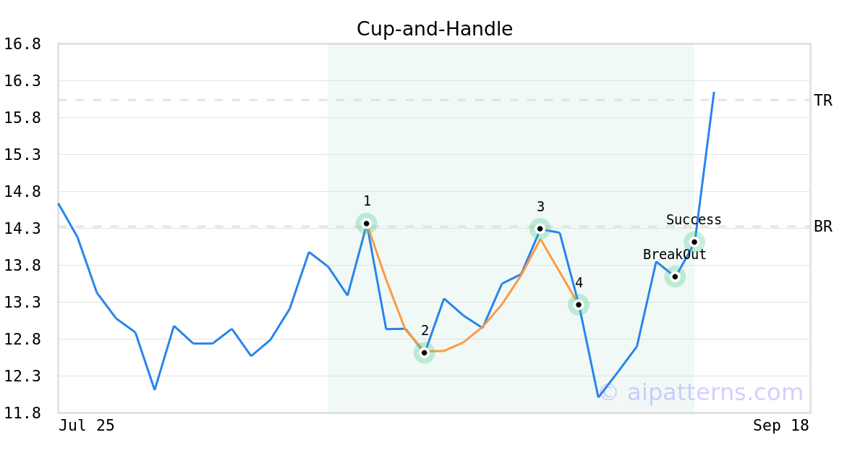Screen dimensions: 868x456
Task: Click the 15.8 y-axis label
Action: click(x=22, y=118)
